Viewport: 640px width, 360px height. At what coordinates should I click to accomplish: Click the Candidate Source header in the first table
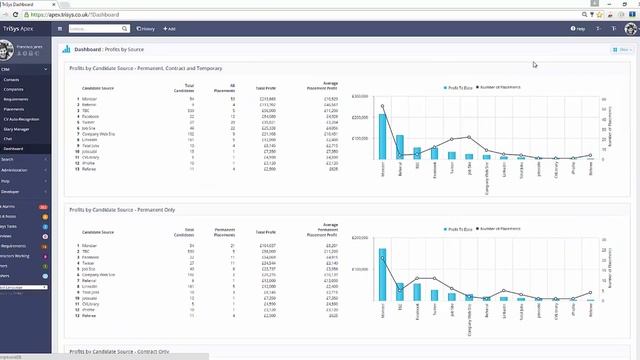pyautogui.click(x=98, y=88)
